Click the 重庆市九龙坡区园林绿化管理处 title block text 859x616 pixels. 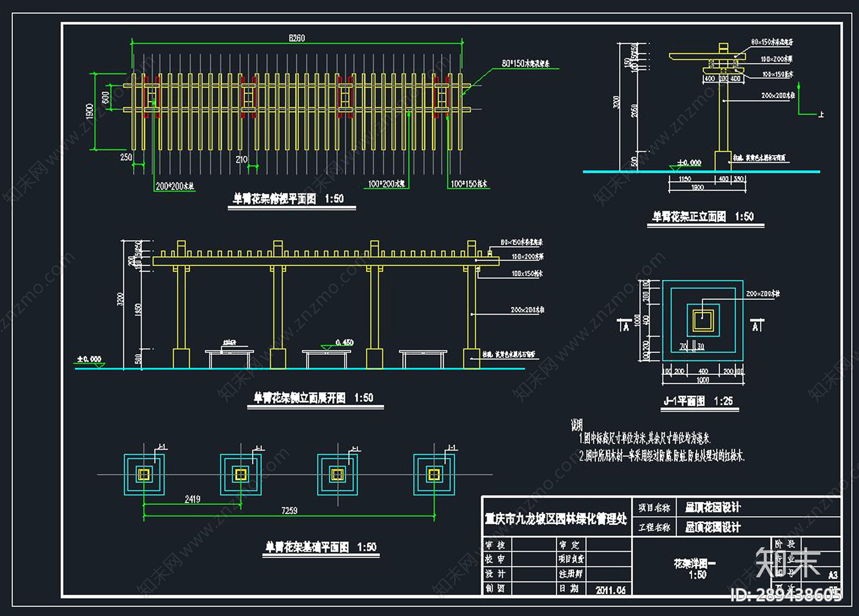point(556,519)
